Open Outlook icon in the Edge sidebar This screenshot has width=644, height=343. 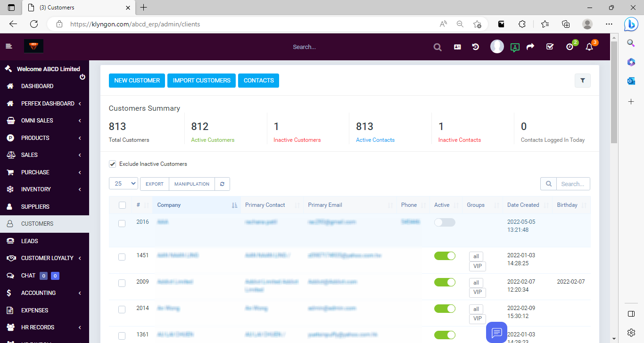point(631,81)
